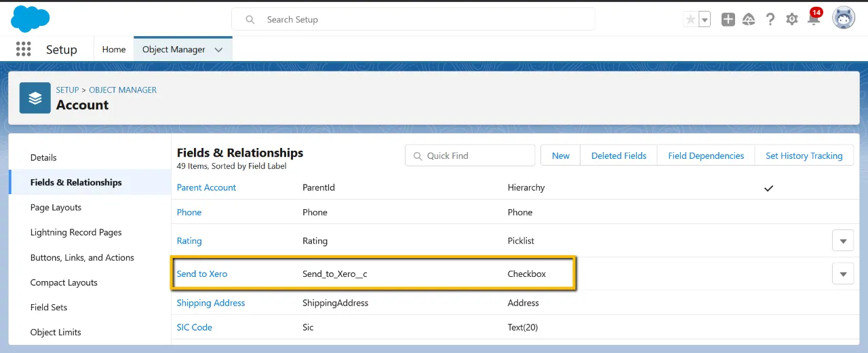
Task: Open the Send to Xero row actions dropdown
Action: pyautogui.click(x=843, y=274)
